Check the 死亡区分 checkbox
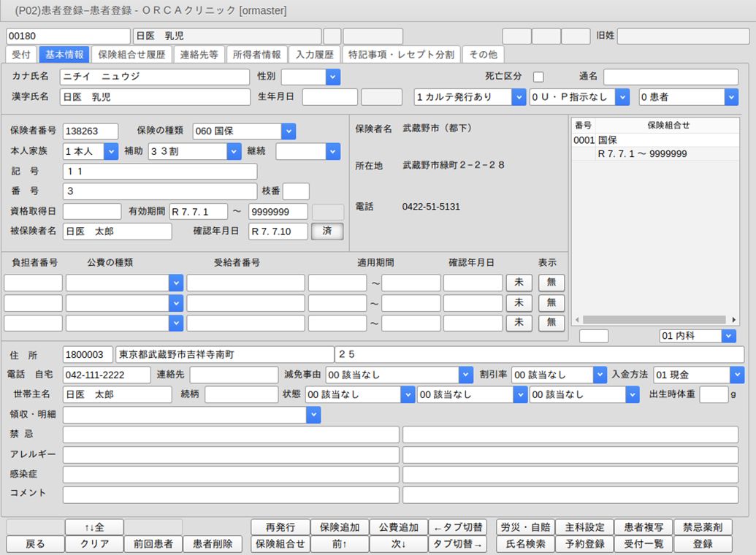 tap(538, 77)
